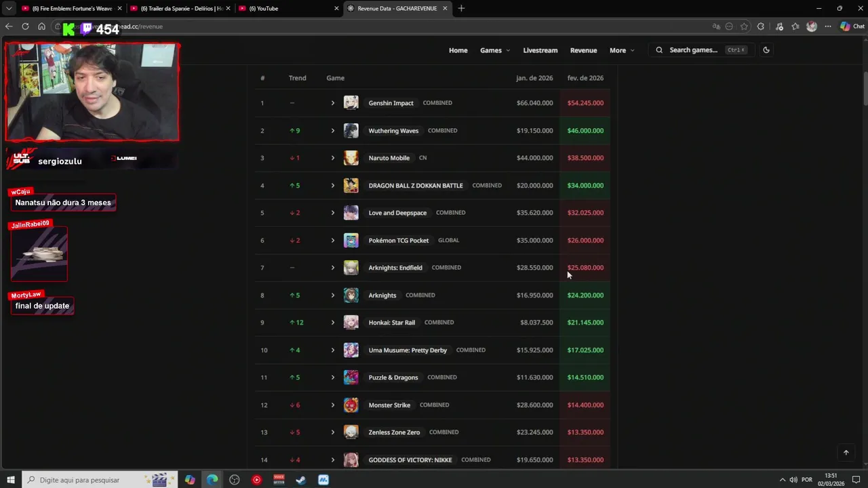868x488 pixels.
Task: Go to Home nav link
Action: pos(458,50)
